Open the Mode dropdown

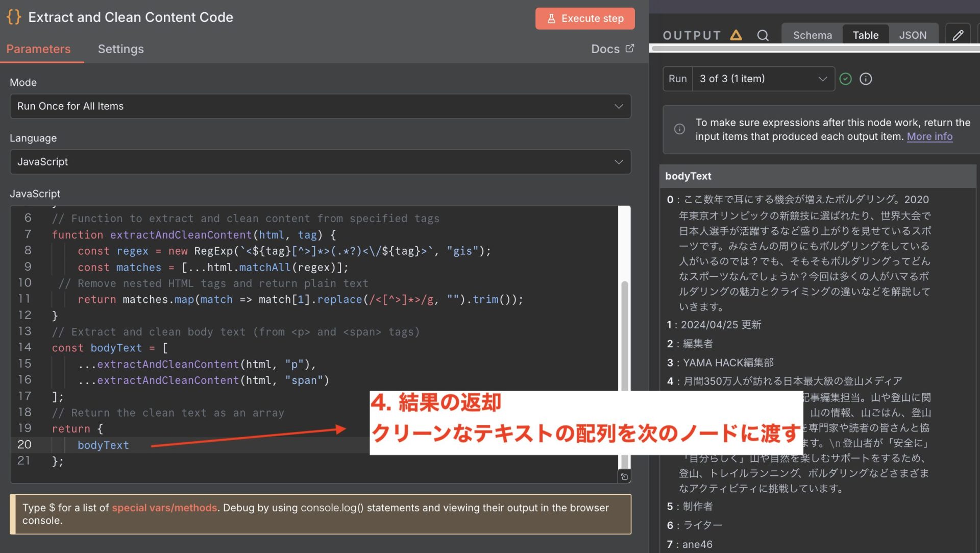click(x=320, y=106)
